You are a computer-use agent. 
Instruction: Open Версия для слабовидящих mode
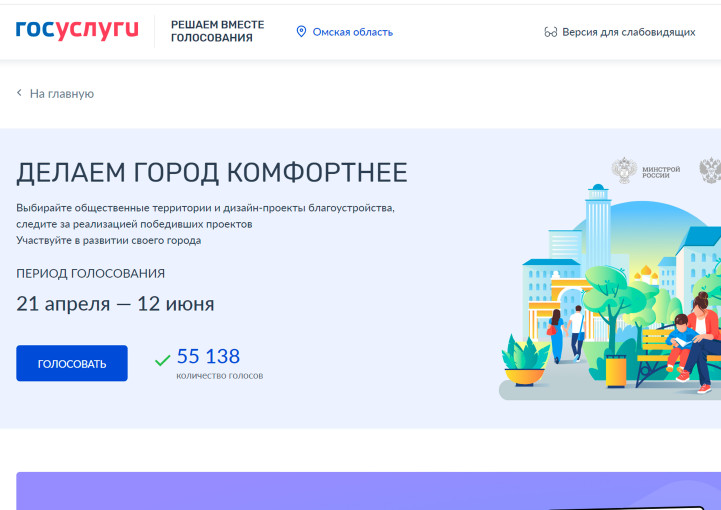click(629, 32)
